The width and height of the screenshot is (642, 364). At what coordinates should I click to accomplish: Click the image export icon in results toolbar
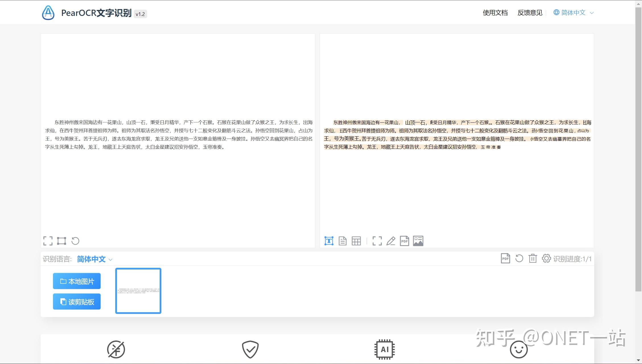tap(418, 240)
